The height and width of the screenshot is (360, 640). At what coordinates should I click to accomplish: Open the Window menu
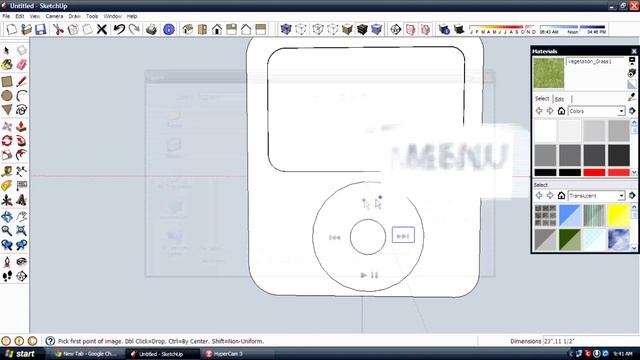112,16
